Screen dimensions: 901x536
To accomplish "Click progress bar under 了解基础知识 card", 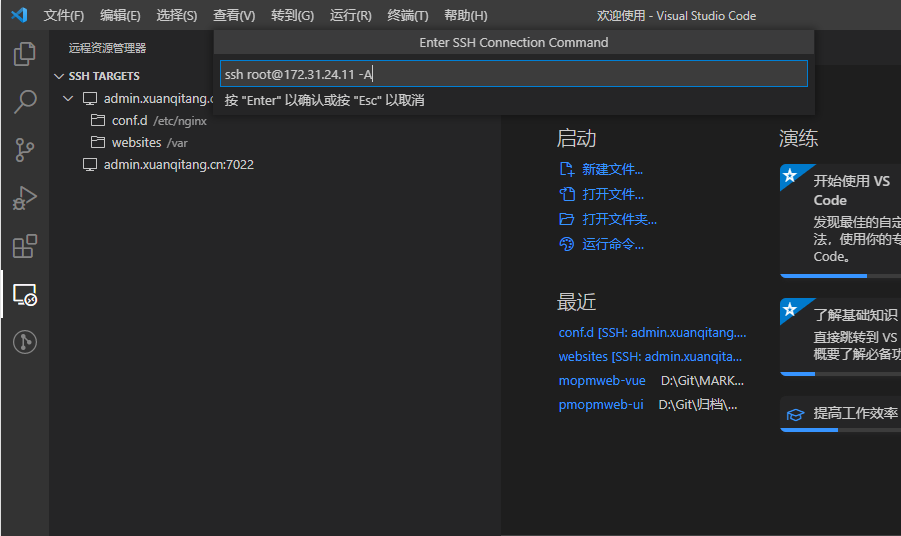I will pos(841,374).
